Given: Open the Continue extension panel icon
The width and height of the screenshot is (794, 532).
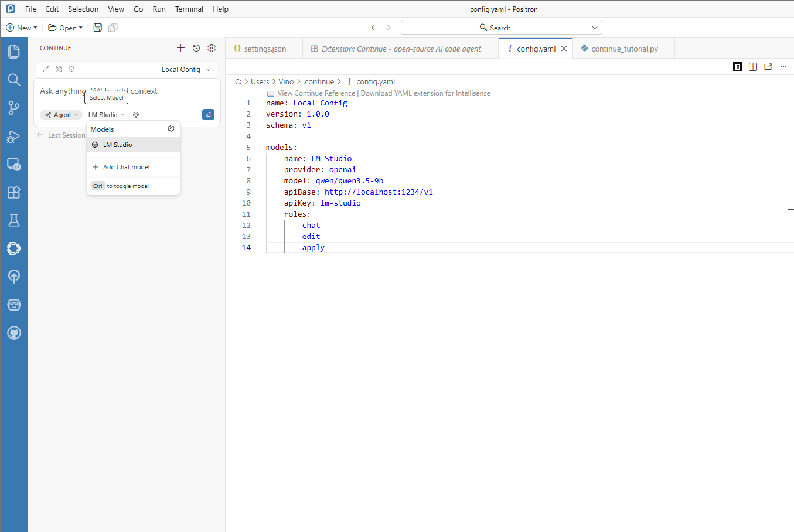Looking at the screenshot, I should click(x=14, y=248).
